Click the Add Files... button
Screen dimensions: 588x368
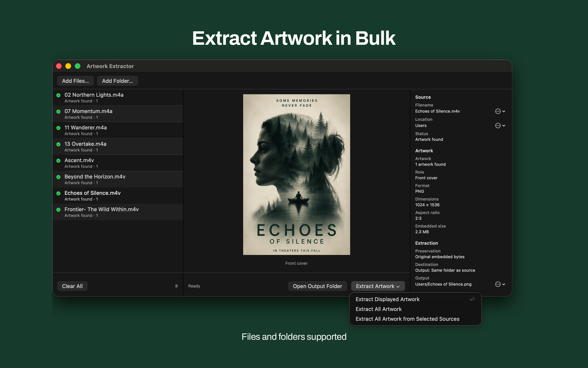(75, 81)
